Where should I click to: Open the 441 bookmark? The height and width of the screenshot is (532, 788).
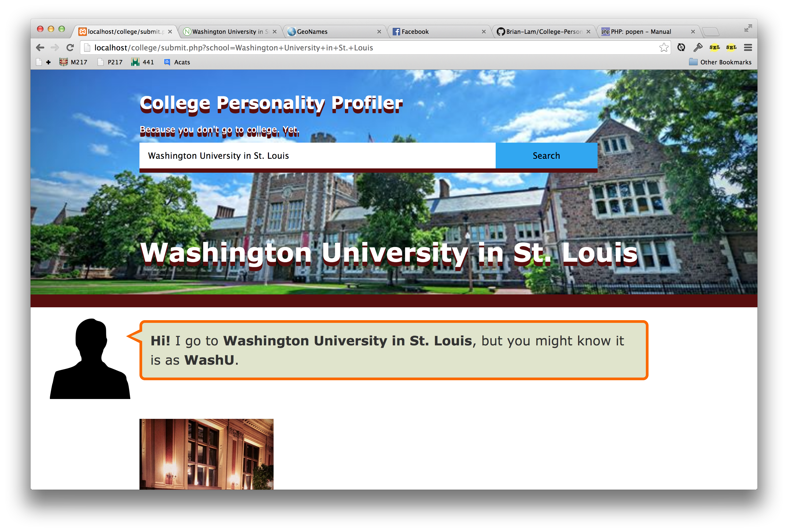[x=143, y=62]
